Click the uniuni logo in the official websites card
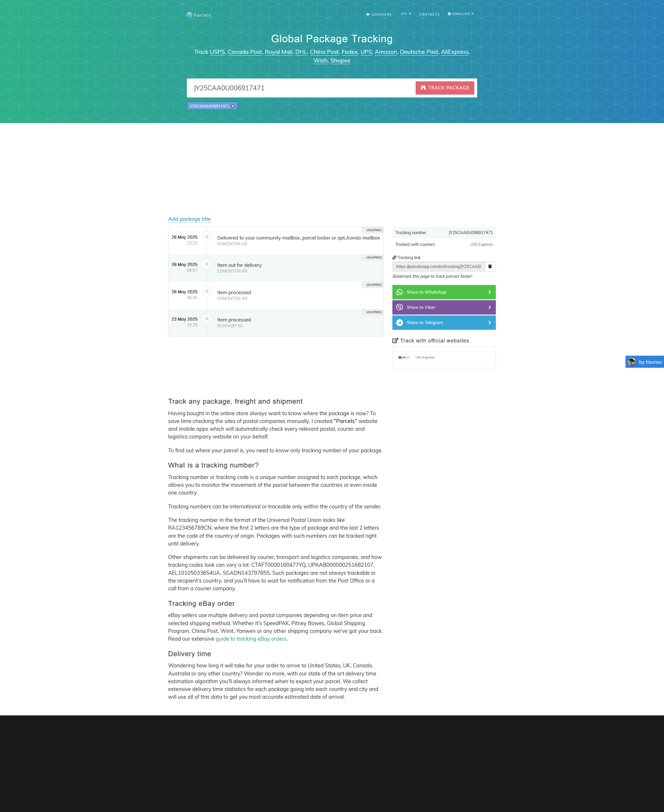 404,357
